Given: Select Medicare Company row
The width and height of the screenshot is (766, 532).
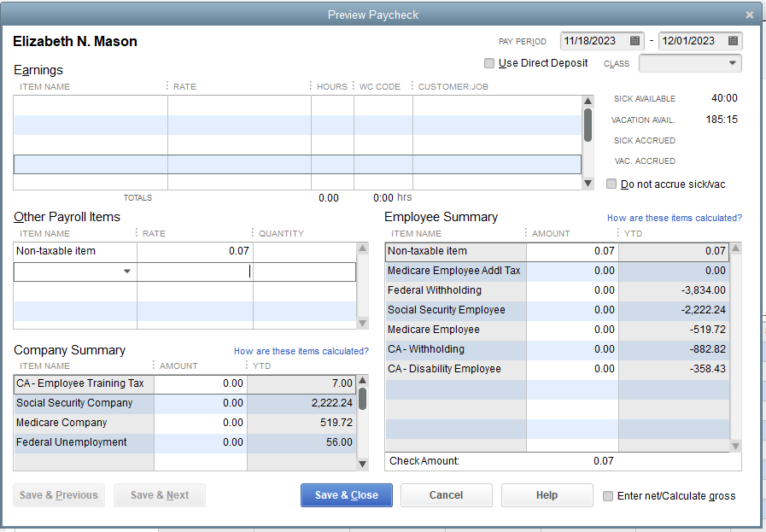Looking at the screenshot, I should (x=185, y=423).
